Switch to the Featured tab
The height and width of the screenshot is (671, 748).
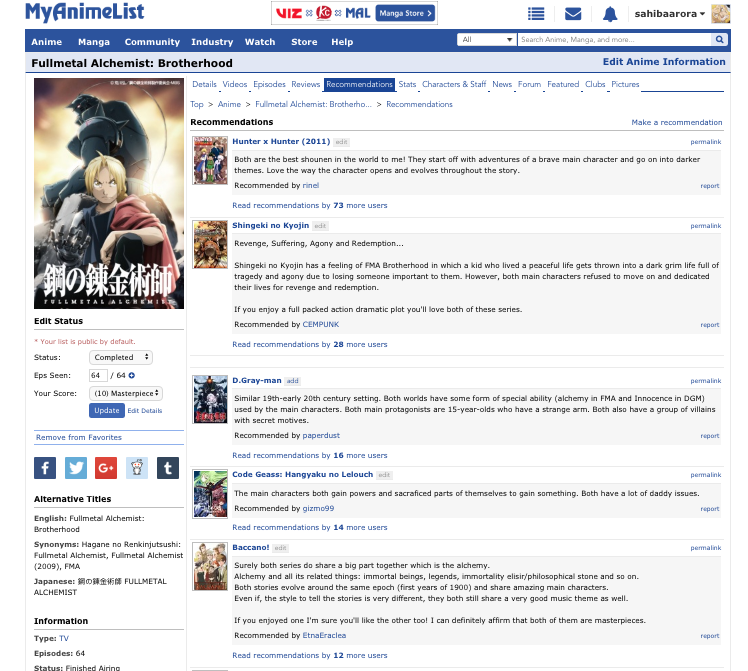[562, 84]
